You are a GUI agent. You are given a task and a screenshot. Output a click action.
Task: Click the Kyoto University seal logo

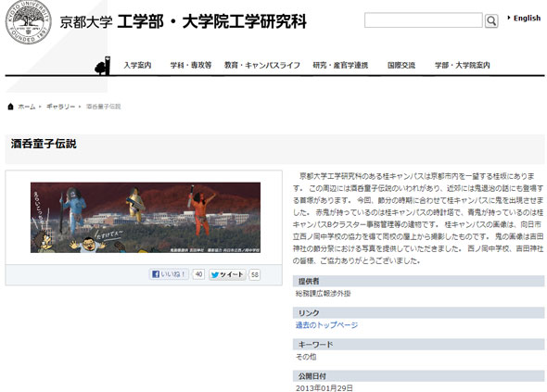(28, 21)
